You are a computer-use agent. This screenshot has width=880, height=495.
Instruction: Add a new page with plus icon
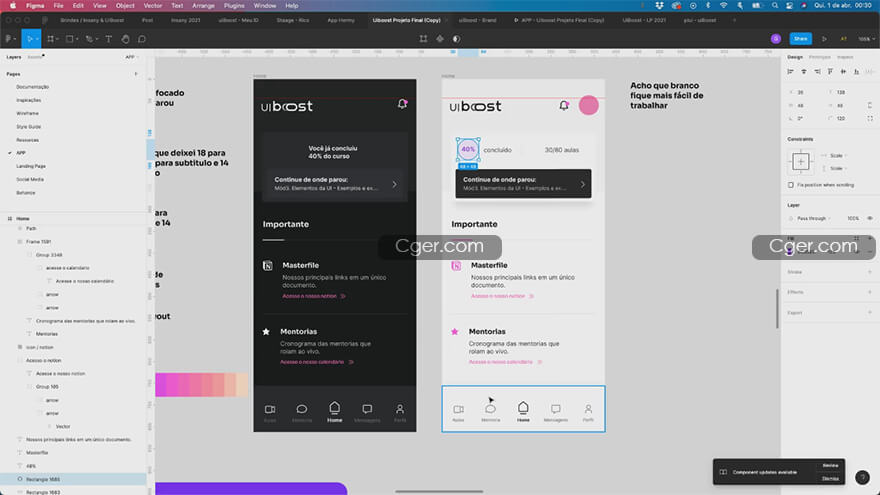(x=136, y=74)
